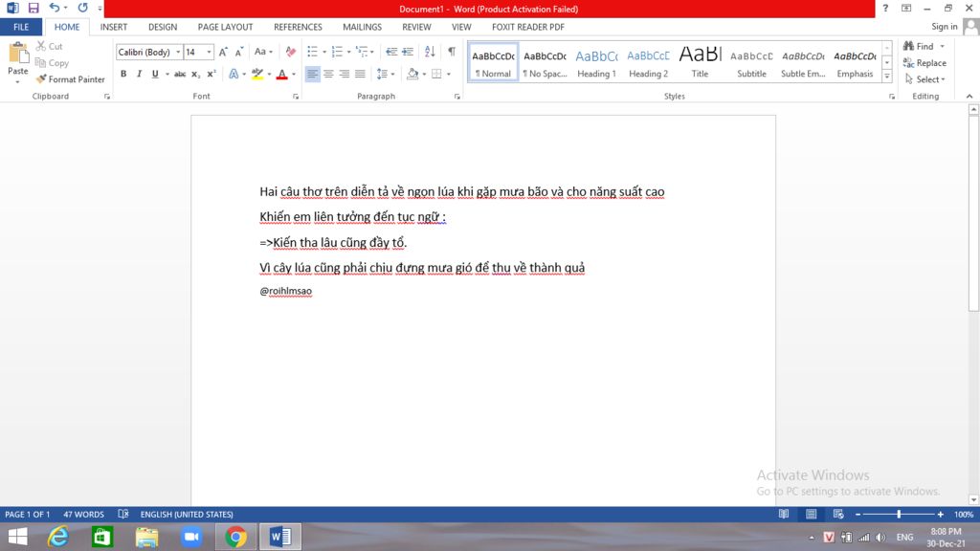Open font color dropdown arrow
This screenshot has height=551, width=980.
coord(294,74)
